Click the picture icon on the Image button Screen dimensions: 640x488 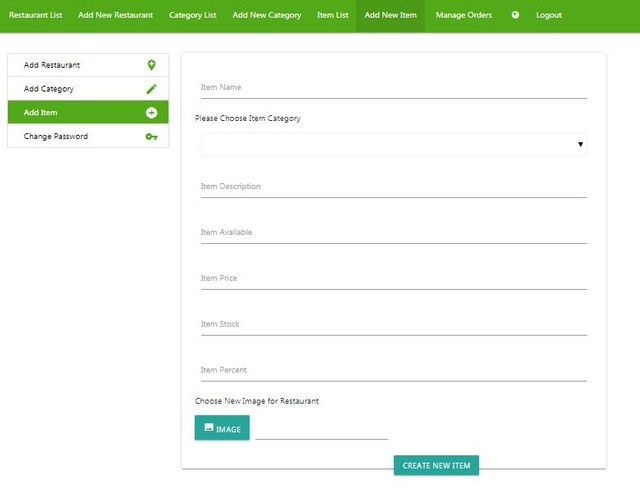(209, 427)
